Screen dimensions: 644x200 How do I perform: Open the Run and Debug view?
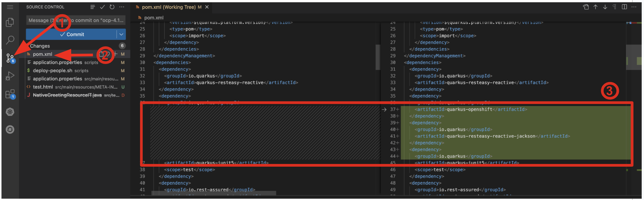click(x=10, y=76)
